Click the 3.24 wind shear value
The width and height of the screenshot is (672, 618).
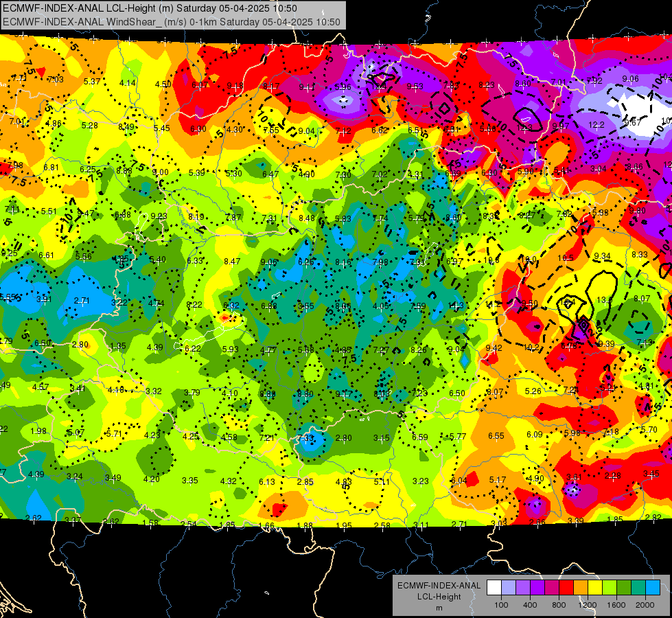pyautogui.click(x=75, y=476)
